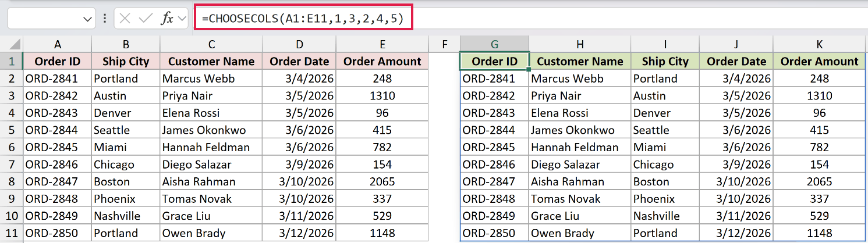Click cell Nashville in column B
Screen dimensions: 868x243
pos(126,216)
